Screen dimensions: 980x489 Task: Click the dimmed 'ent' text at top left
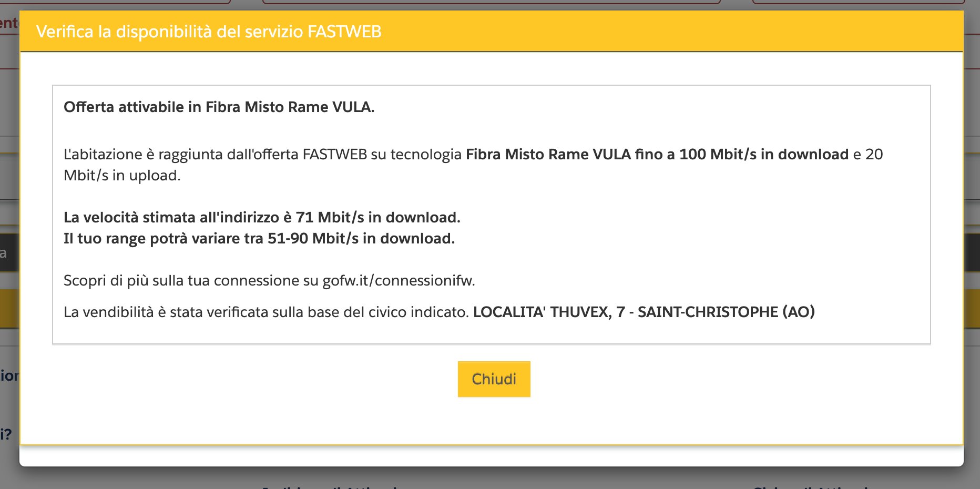coord(9,23)
